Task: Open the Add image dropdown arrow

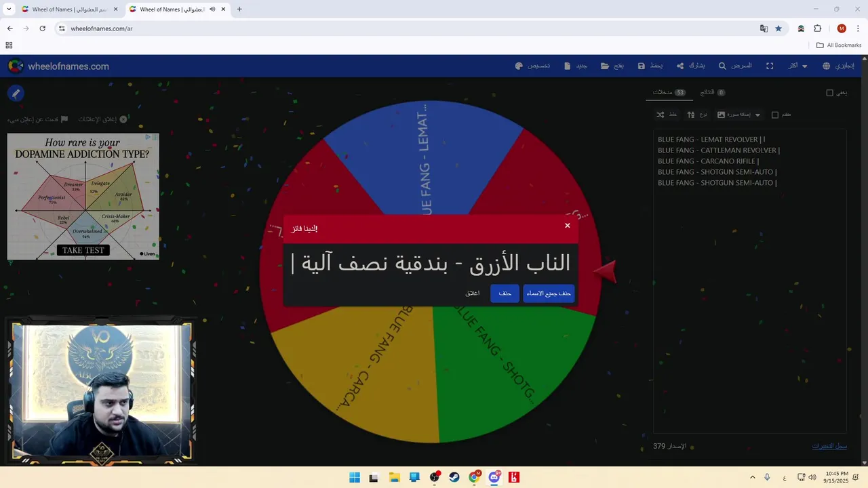Action: (x=758, y=115)
